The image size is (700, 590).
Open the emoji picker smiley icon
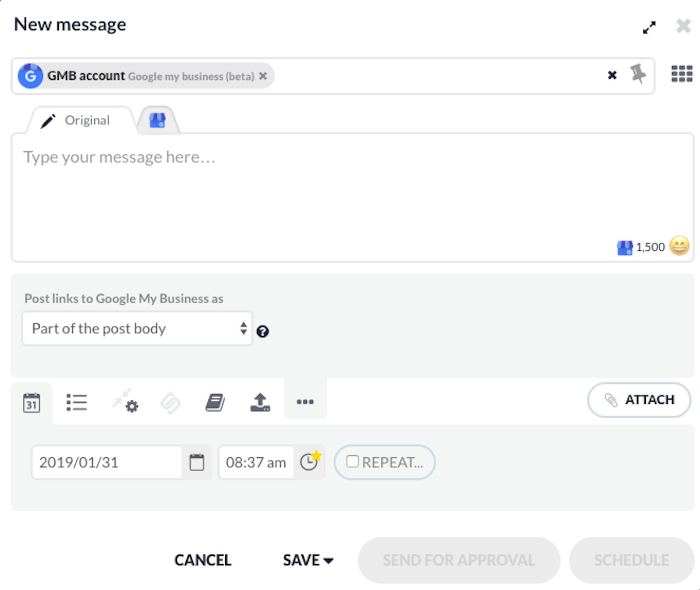(x=679, y=246)
